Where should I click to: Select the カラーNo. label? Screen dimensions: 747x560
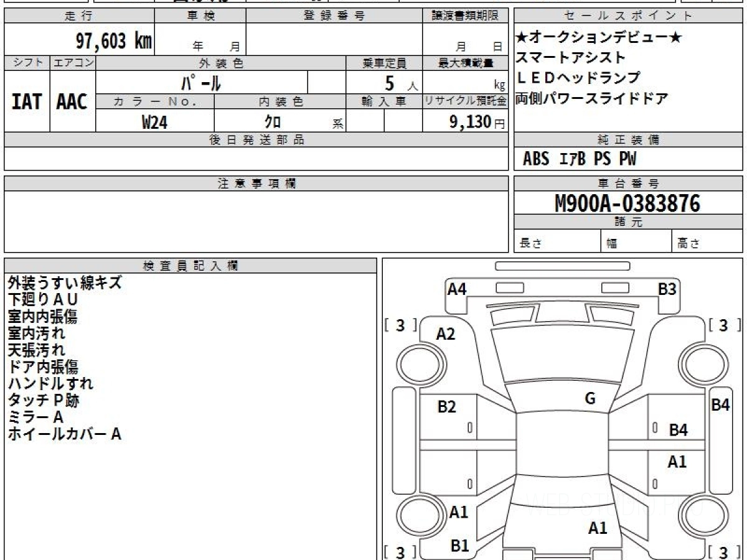click(x=155, y=101)
